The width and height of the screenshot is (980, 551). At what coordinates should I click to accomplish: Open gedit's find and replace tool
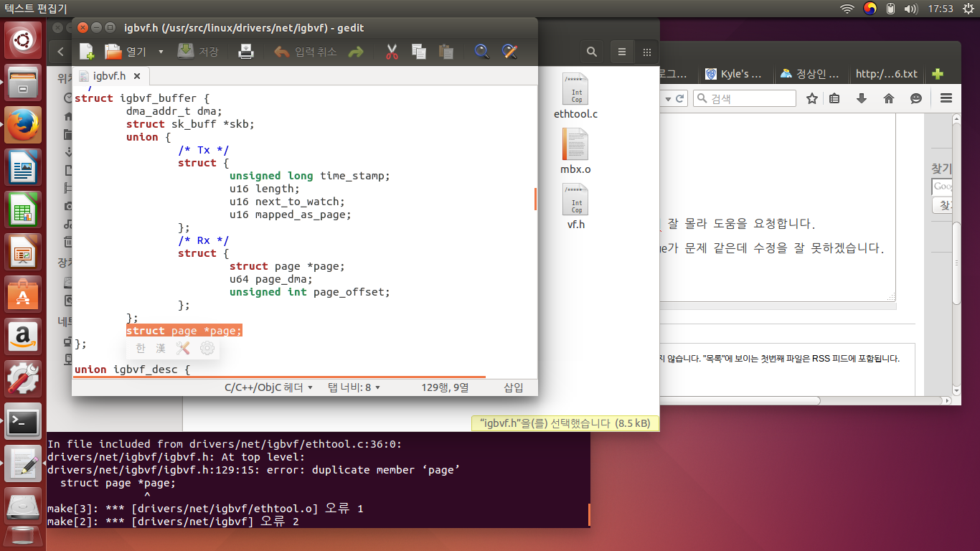(x=509, y=52)
